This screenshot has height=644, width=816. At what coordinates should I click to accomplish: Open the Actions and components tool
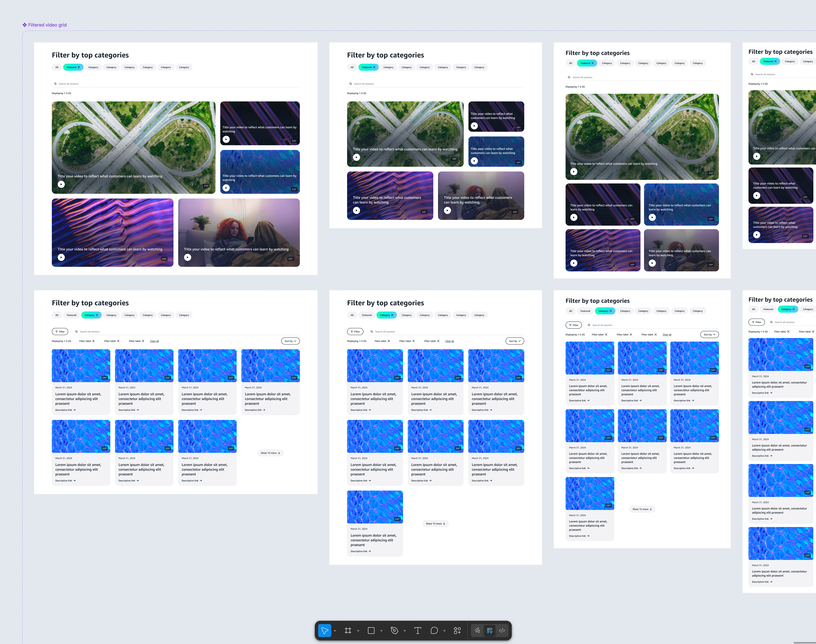pyautogui.click(x=457, y=630)
